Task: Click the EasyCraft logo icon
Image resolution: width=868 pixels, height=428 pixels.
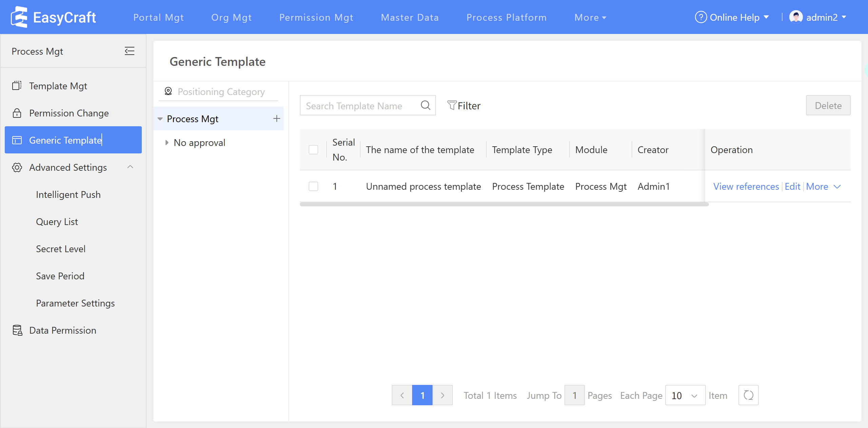Action: pyautogui.click(x=19, y=17)
